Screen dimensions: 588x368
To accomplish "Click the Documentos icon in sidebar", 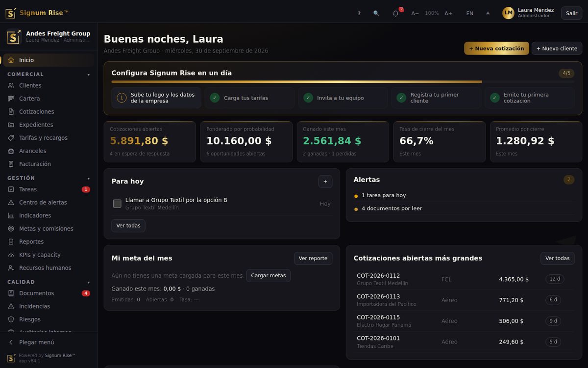I will coord(11,293).
